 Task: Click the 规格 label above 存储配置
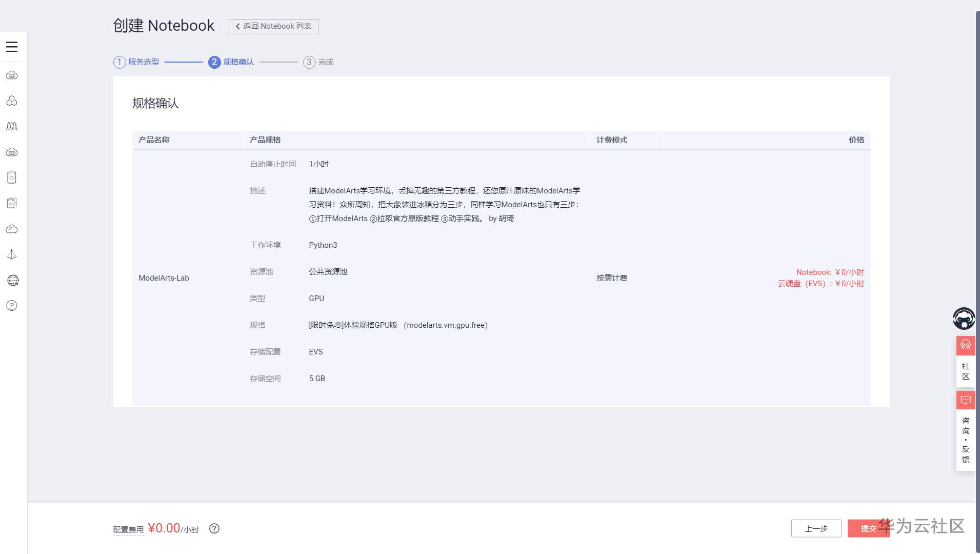click(x=257, y=325)
